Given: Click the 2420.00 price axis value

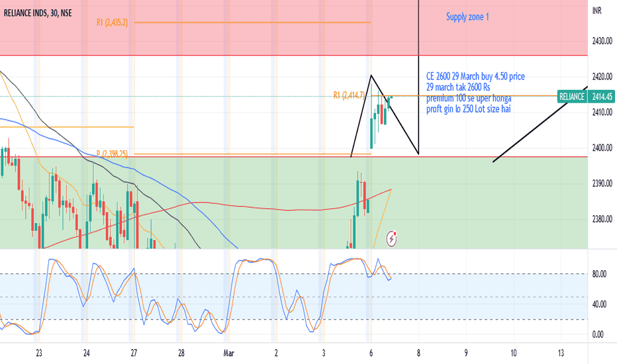Looking at the screenshot, I should tap(602, 76).
